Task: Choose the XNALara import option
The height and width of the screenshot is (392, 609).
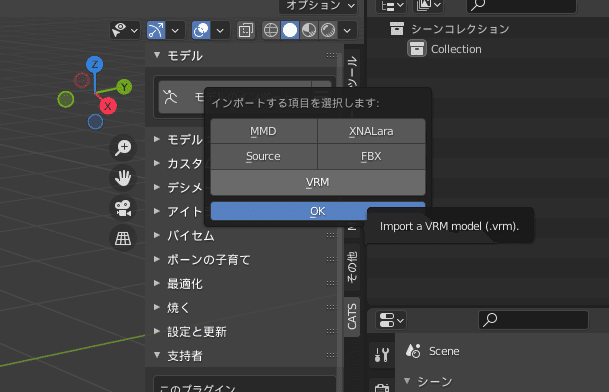Action: (371, 131)
